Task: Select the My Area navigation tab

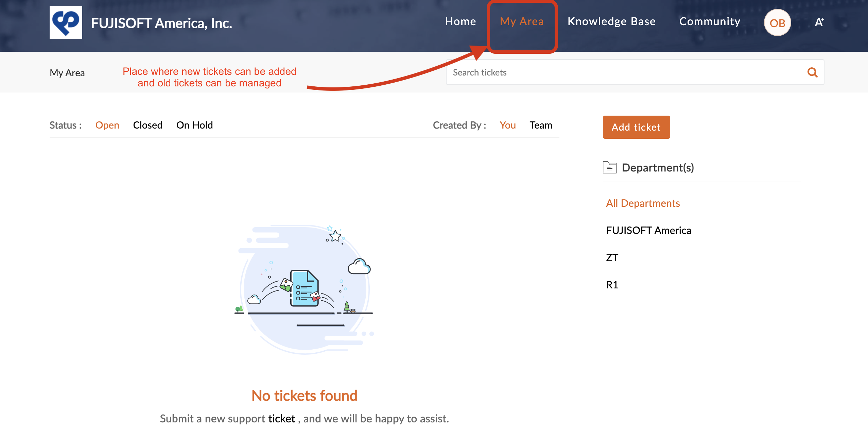Action: [522, 21]
